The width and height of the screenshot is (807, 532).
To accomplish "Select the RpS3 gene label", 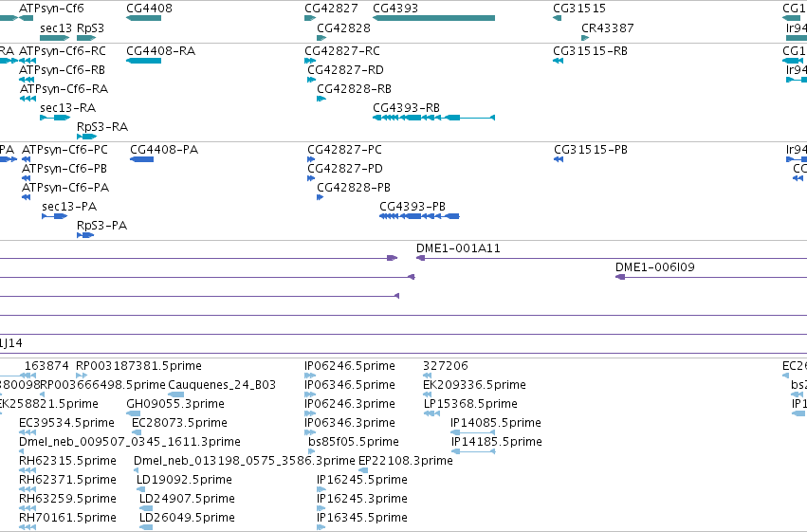I will (x=90, y=28).
